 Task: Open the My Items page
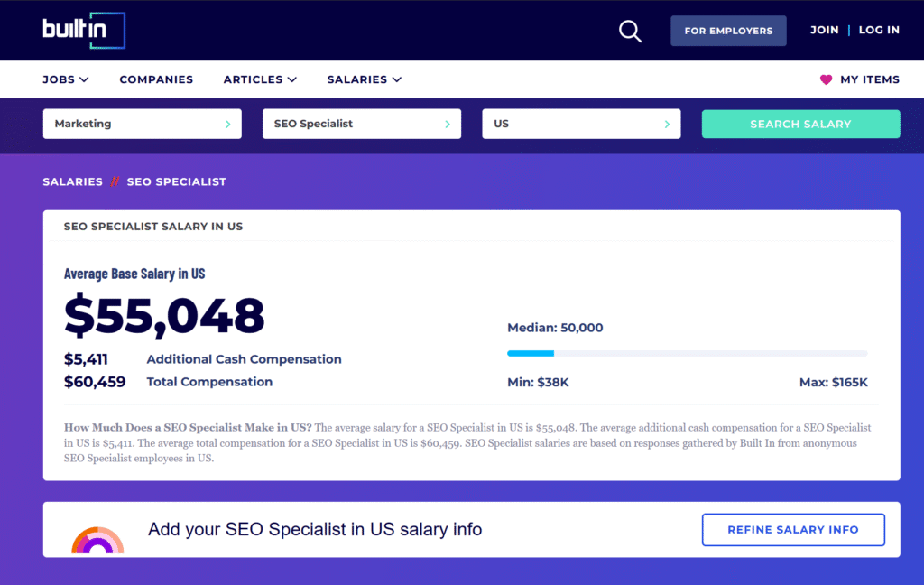point(870,79)
